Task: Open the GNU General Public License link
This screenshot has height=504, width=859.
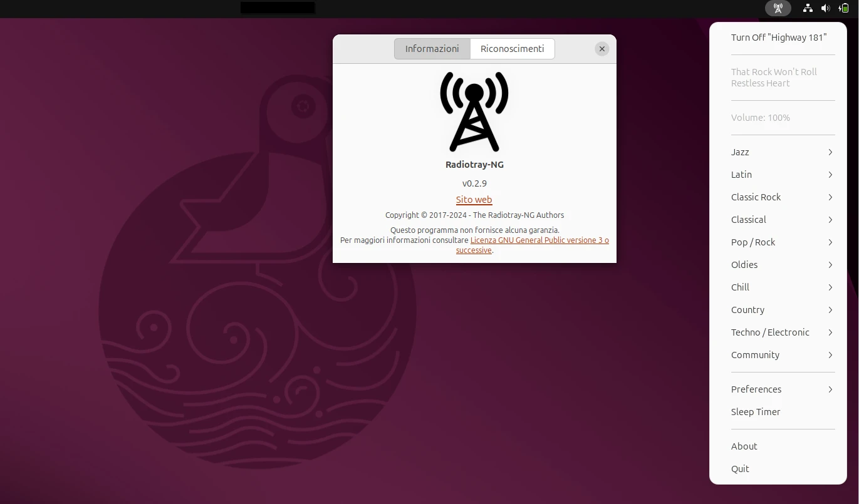Action: click(x=539, y=240)
